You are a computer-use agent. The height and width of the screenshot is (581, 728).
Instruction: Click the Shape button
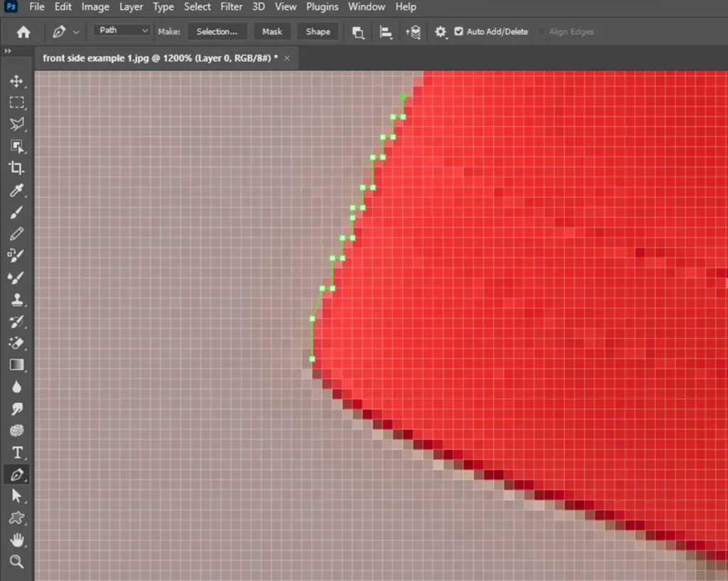click(x=318, y=31)
